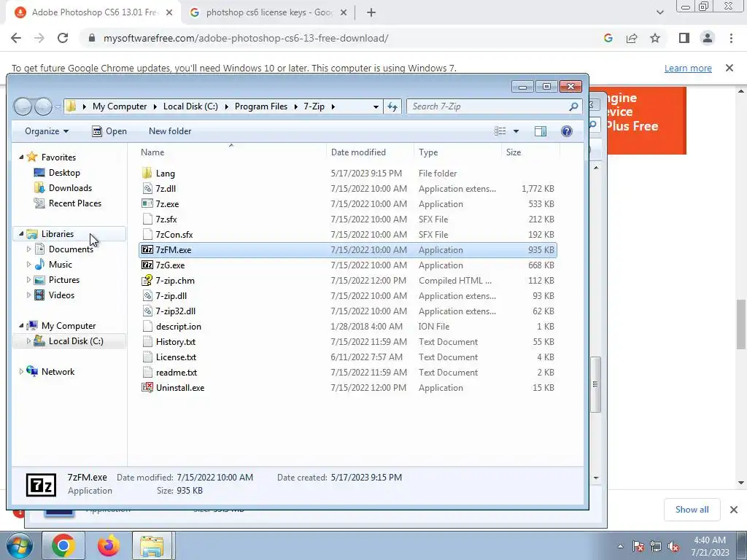This screenshot has height=560, width=747.
Task: Click Show all downloads button
Action: 692,510
